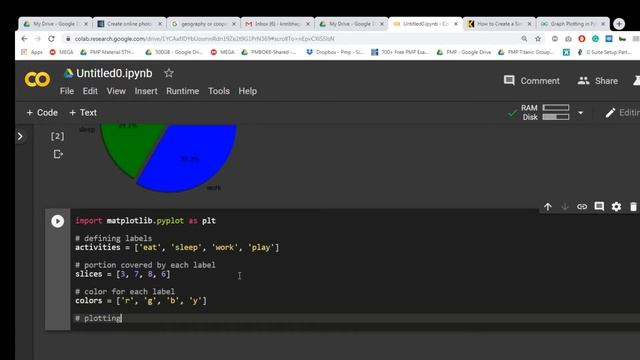Go back in browser history
640x360 pixels.
point(24,39)
